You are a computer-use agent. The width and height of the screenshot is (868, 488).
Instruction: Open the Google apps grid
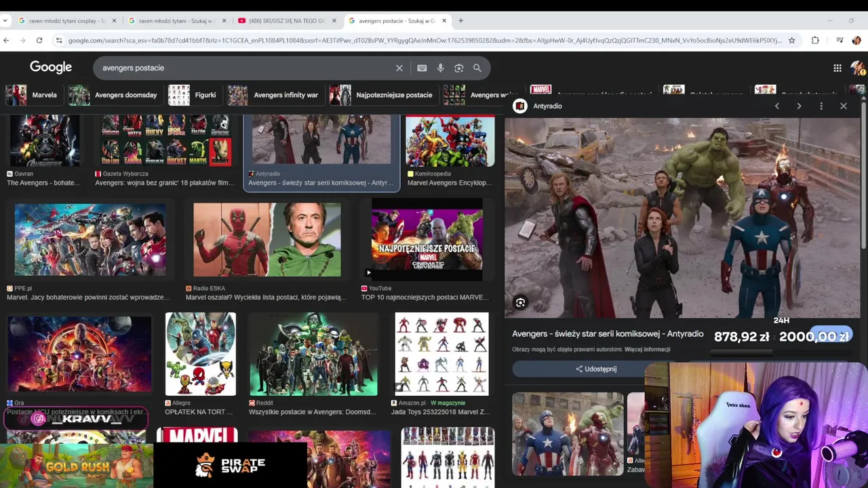[x=837, y=68]
